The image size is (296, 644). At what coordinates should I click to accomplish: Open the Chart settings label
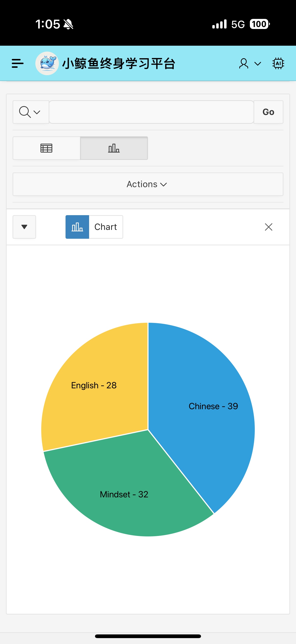click(106, 227)
